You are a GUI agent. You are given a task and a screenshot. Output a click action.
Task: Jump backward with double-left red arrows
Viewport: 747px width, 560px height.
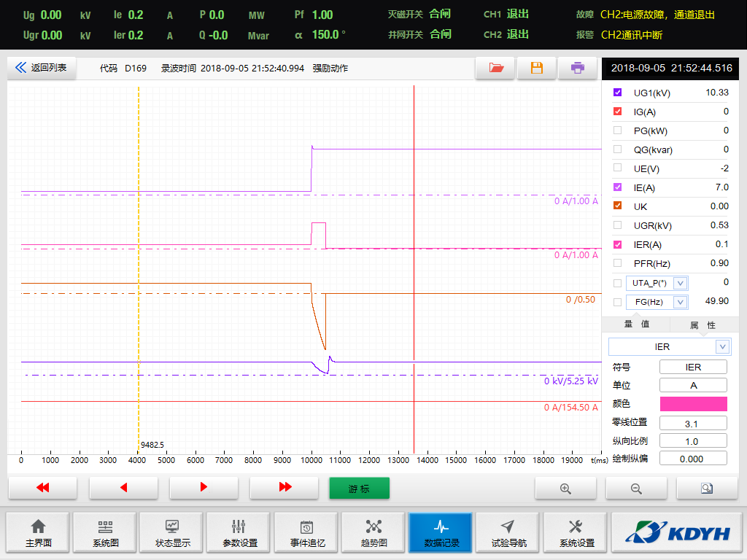tap(43, 488)
